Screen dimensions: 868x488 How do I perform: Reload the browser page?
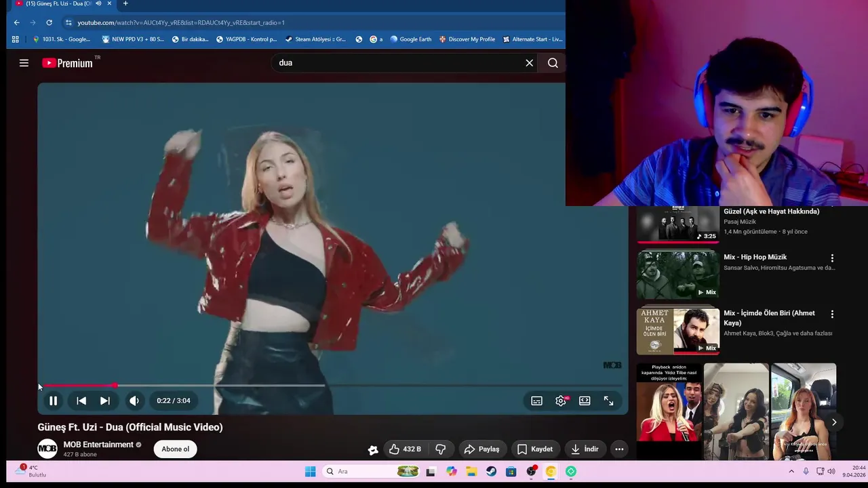pyautogui.click(x=49, y=22)
